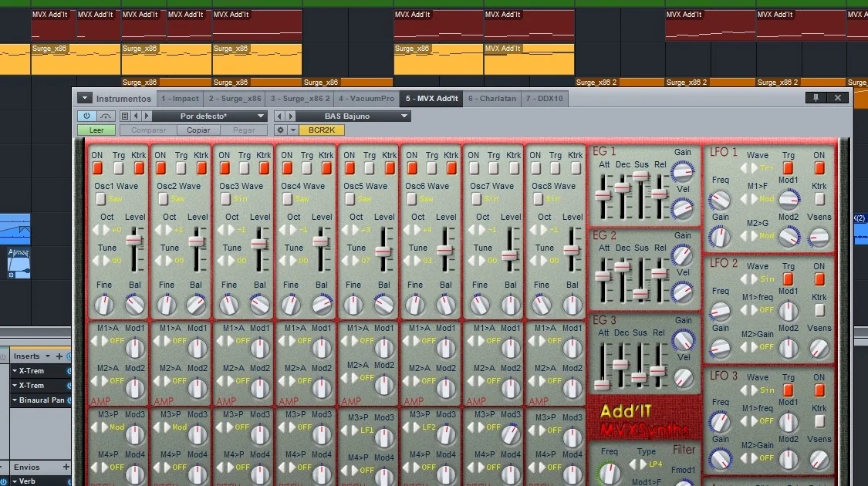Open the BAS Bajuno program dropdown

[x=353, y=116]
